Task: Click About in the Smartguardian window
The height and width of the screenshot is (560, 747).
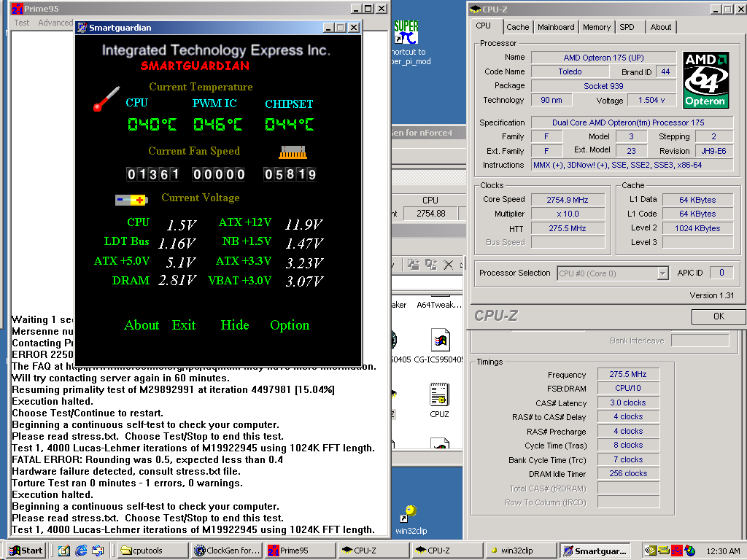Action: click(142, 325)
